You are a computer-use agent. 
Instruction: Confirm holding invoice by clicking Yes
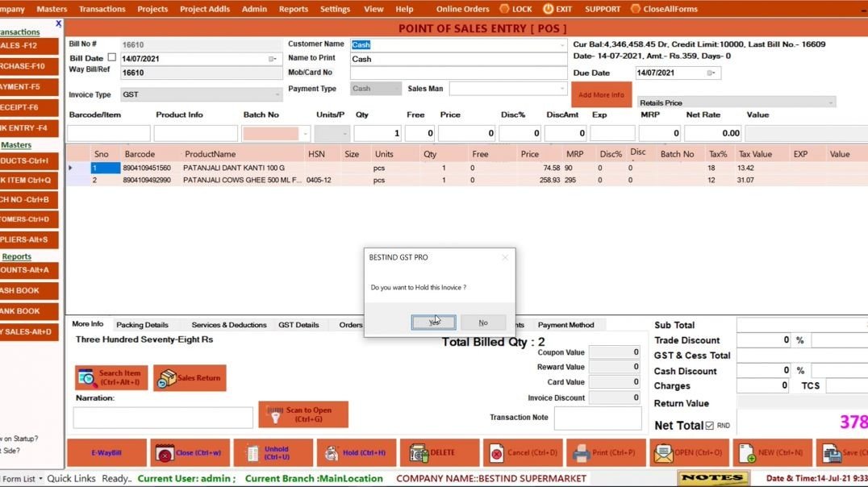(433, 322)
